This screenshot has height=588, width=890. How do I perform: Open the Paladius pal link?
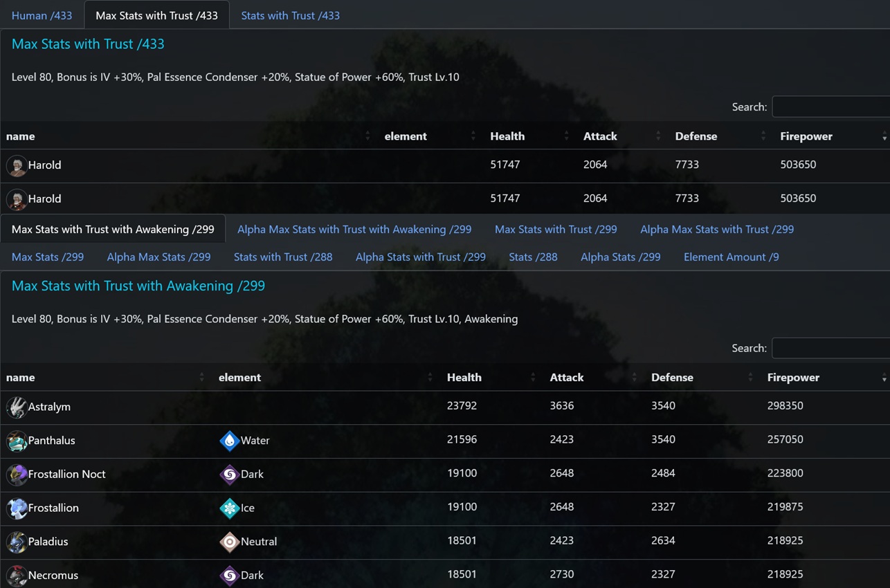(x=48, y=542)
